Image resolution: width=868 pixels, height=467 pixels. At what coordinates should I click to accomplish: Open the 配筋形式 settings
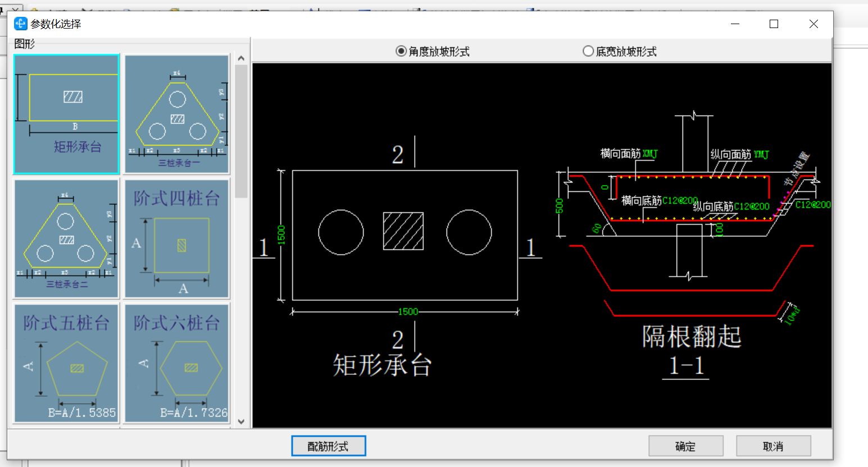coord(329,446)
